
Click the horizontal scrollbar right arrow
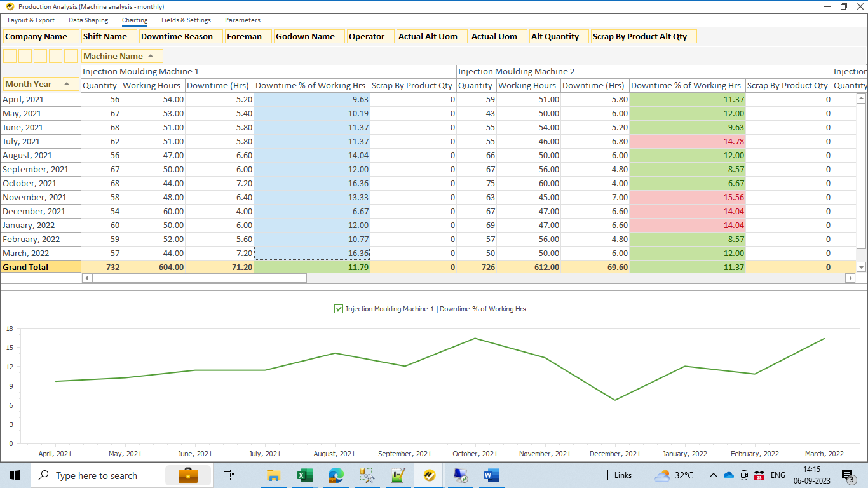click(x=850, y=278)
